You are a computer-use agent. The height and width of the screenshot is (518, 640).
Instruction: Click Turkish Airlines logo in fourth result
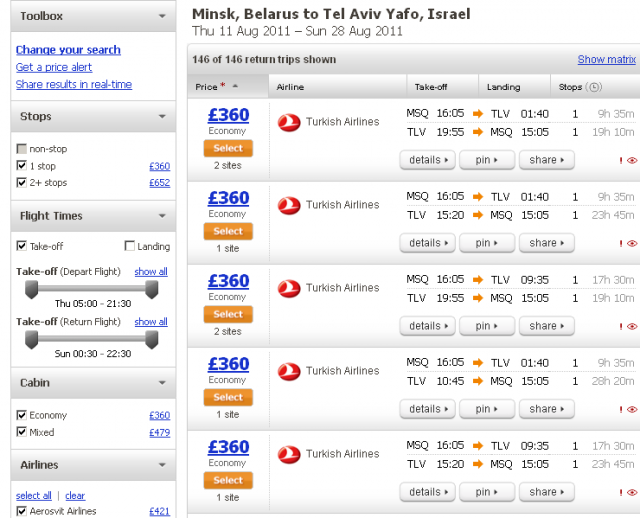click(x=289, y=371)
